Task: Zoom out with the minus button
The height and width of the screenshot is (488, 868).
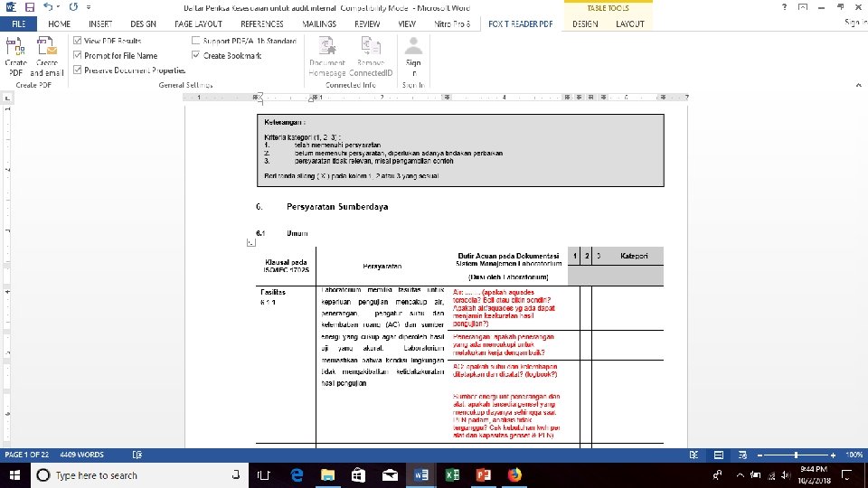Action: click(760, 455)
